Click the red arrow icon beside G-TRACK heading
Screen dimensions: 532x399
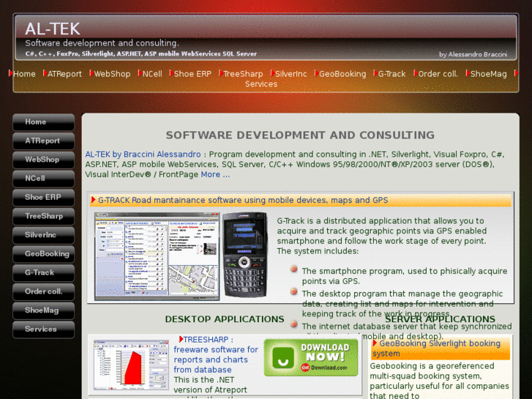[93, 200]
